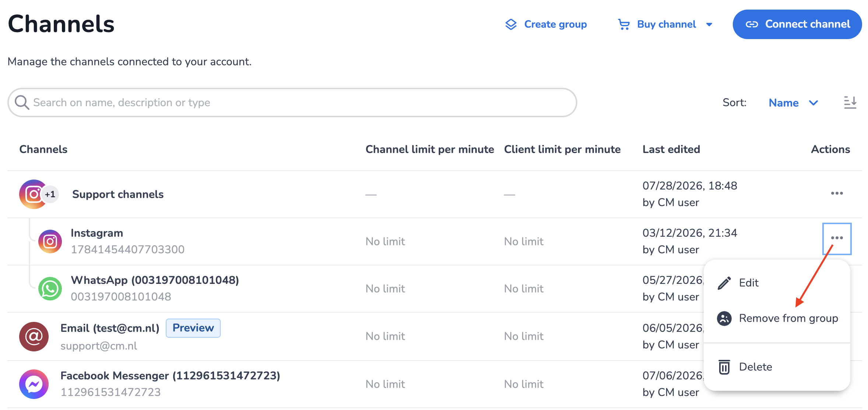868x410 pixels.
Task: Click the Delete trash icon
Action: pos(724,367)
